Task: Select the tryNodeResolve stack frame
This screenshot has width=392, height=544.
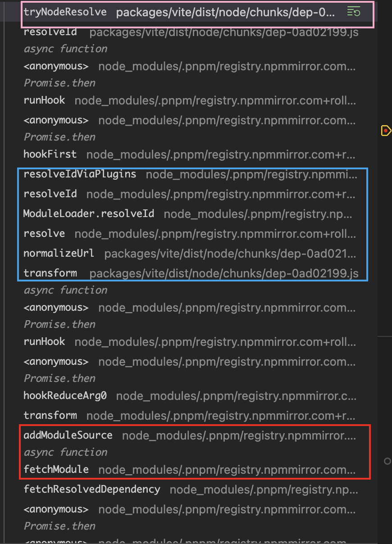Action: tap(65, 12)
